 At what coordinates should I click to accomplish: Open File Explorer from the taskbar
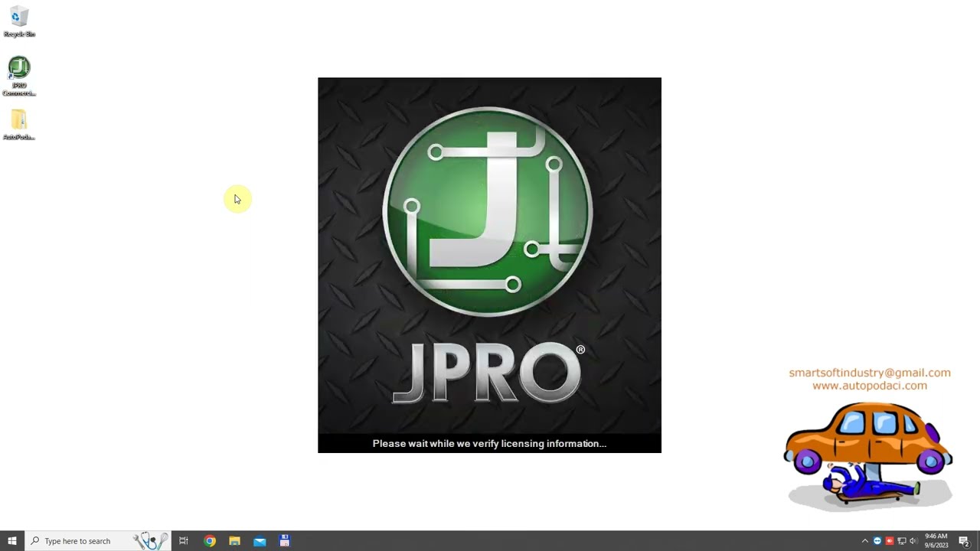point(235,541)
